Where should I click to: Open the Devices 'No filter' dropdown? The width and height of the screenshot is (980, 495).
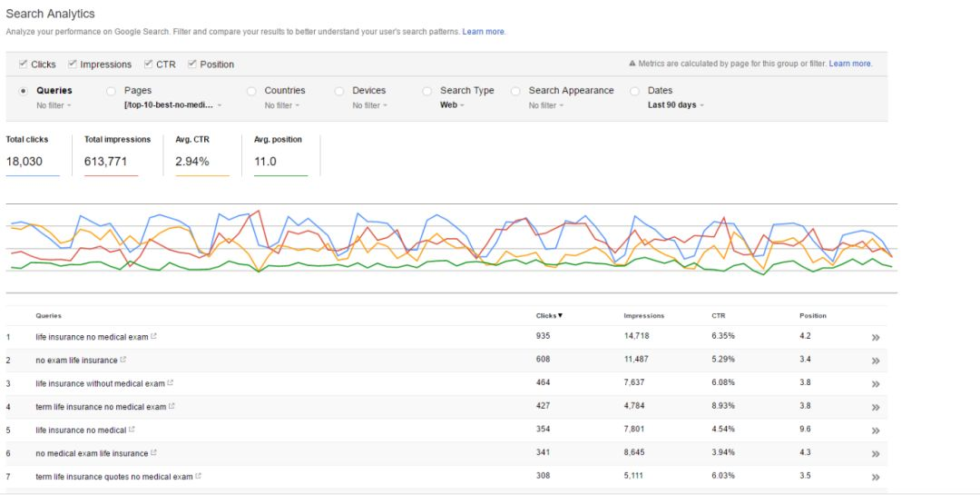[x=370, y=105]
